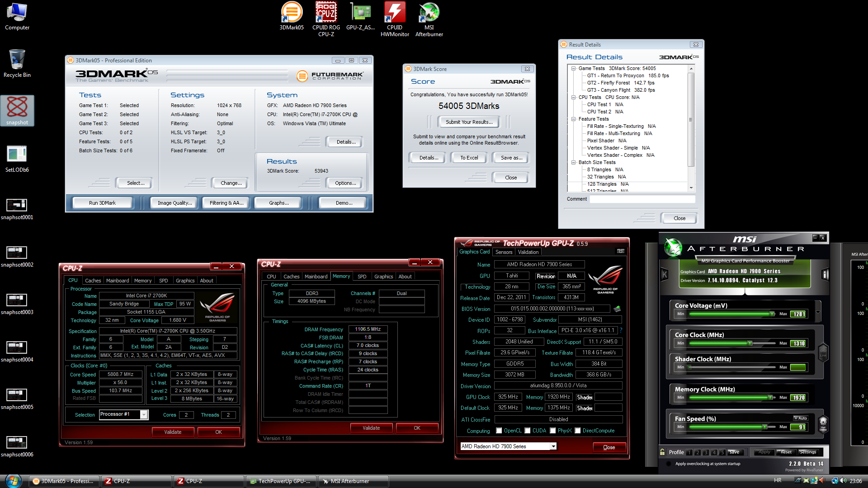Image resolution: width=868 pixels, height=488 pixels.
Task: Launch CPUID HWMonitor from desktop
Action: coord(395,19)
